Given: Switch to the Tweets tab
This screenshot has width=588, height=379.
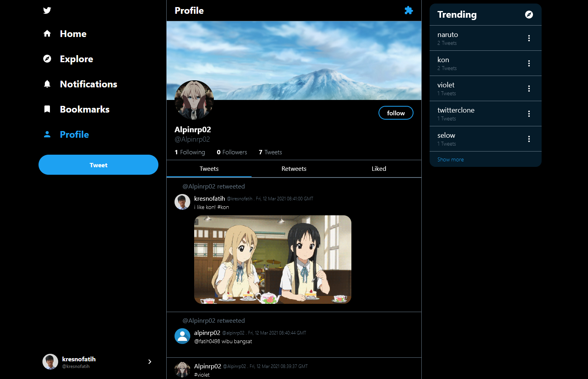Looking at the screenshot, I should (209, 169).
